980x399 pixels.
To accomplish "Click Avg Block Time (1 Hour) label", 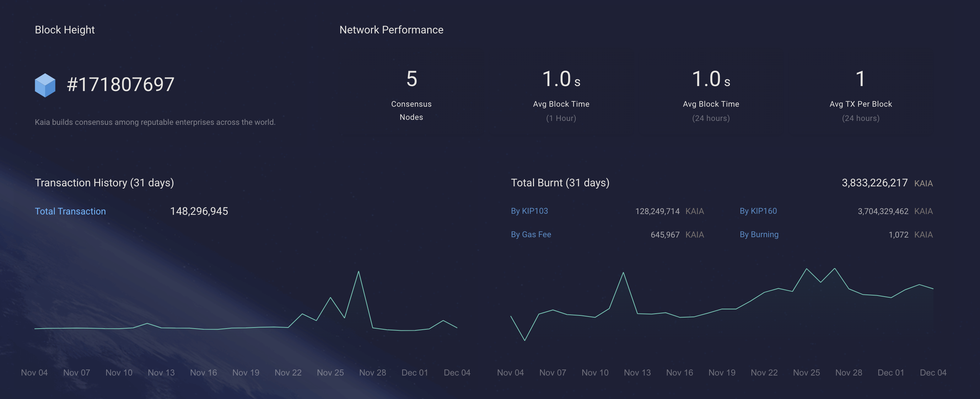I will coord(561,111).
